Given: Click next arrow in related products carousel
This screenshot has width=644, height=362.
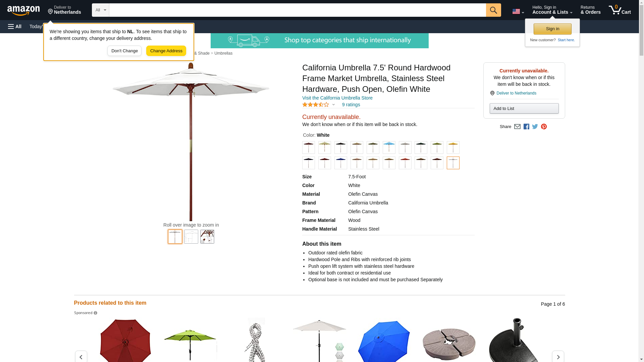Looking at the screenshot, I should click(558, 357).
